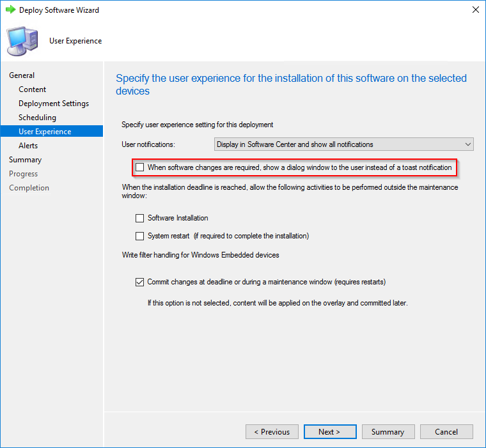Check the Software Installation checkbox
Image resolution: width=486 pixels, height=448 pixels.
pyautogui.click(x=140, y=218)
